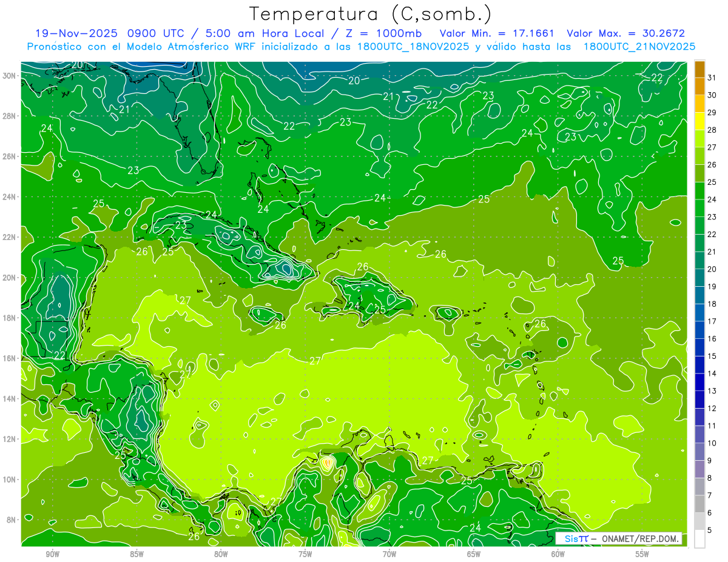This screenshot has height=562, width=728.
Task: Click color scale value '5'
Action: click(710, 530)
